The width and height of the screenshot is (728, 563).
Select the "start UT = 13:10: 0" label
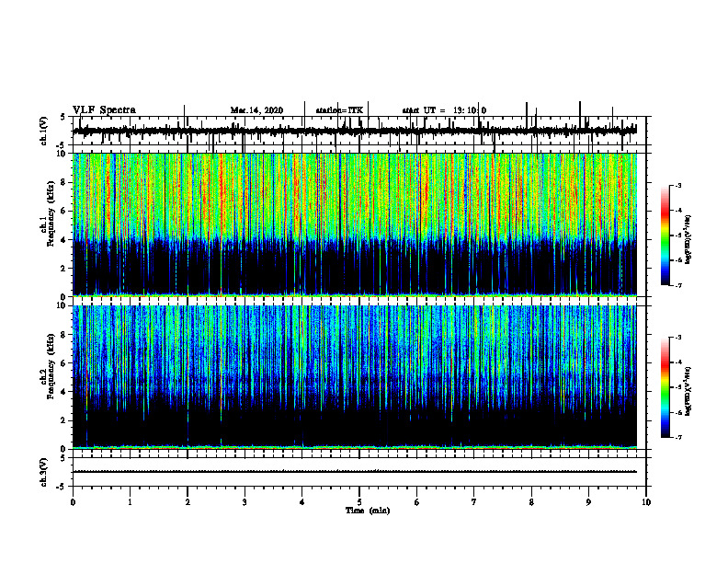pos(444,110)
